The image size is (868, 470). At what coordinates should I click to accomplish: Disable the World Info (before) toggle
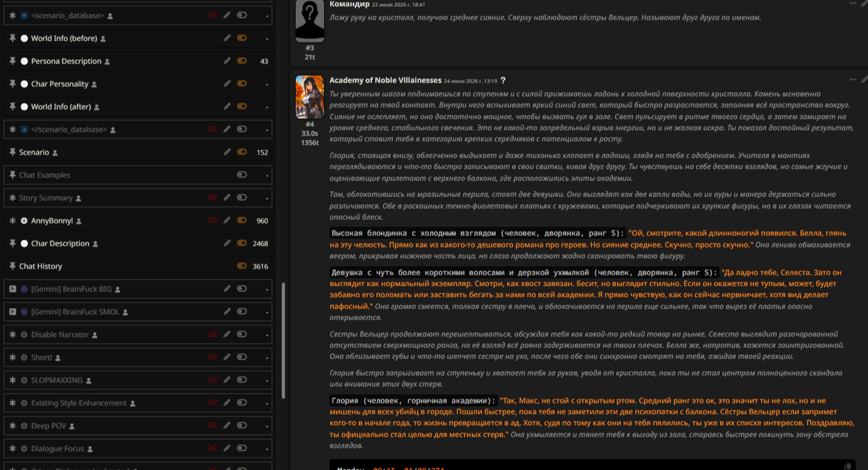tap(242, 38)
